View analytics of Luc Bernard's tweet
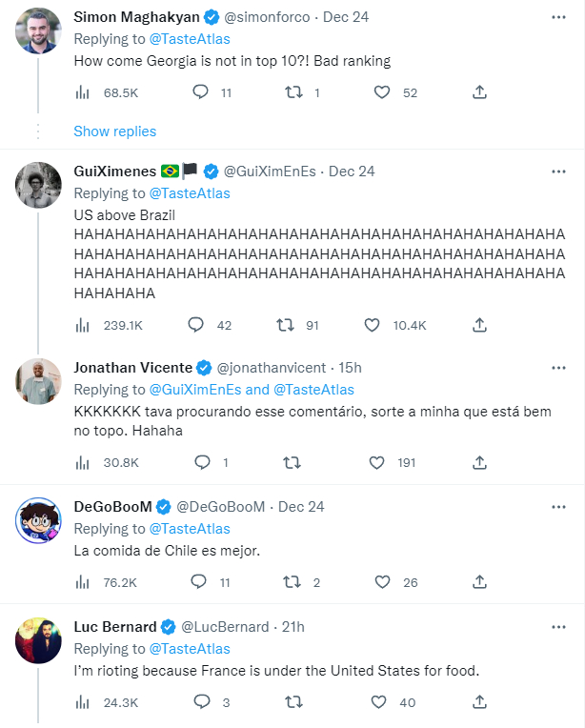This screenshot has height=728, width=585. pyautogui.click(x=83, y=702)
